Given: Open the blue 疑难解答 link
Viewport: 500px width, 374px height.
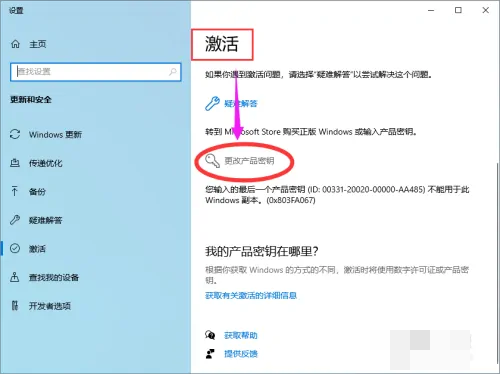Looking at the screenshot, I should 241,104.
